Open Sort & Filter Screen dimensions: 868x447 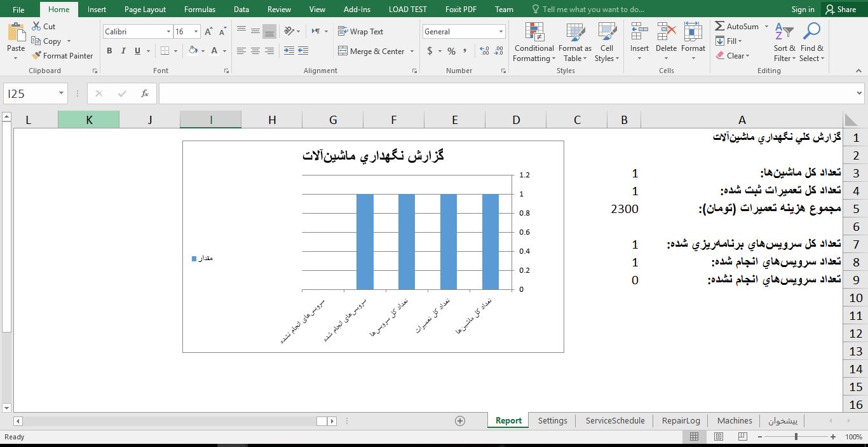coord(785,42)
